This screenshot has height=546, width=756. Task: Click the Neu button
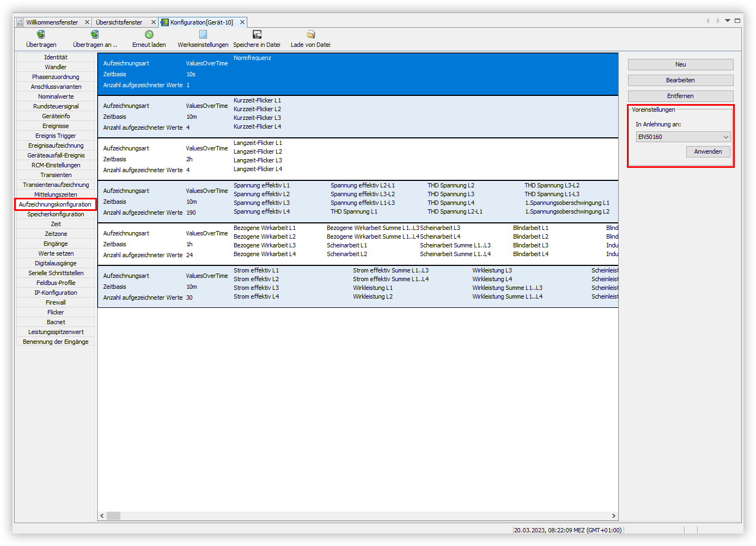tap(680, 64)
